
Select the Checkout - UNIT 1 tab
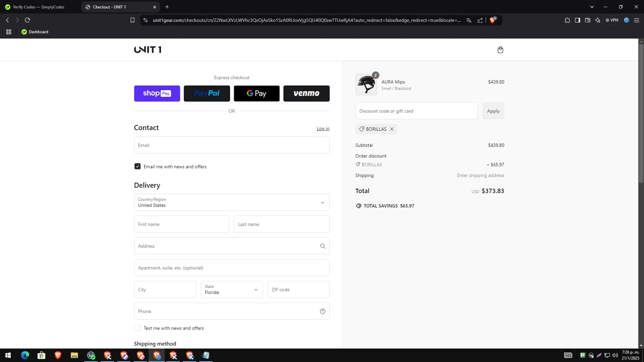120,7
